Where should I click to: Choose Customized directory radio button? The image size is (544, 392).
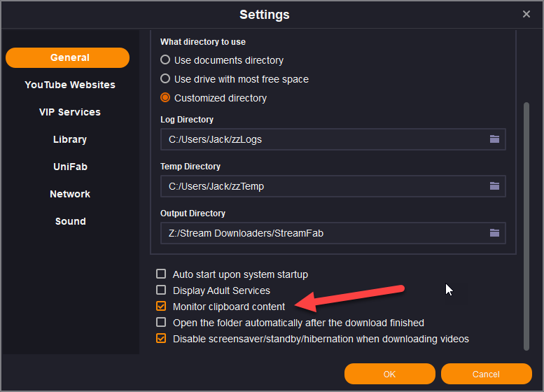pos(165,98)
